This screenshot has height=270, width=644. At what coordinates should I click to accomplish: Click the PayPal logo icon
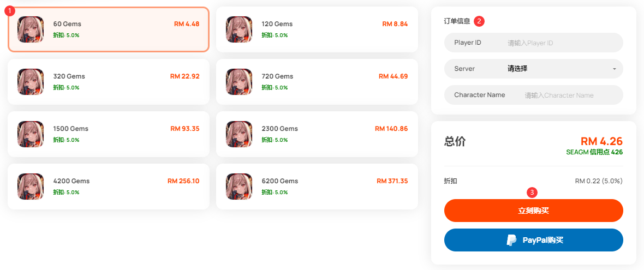coord(511,240)
